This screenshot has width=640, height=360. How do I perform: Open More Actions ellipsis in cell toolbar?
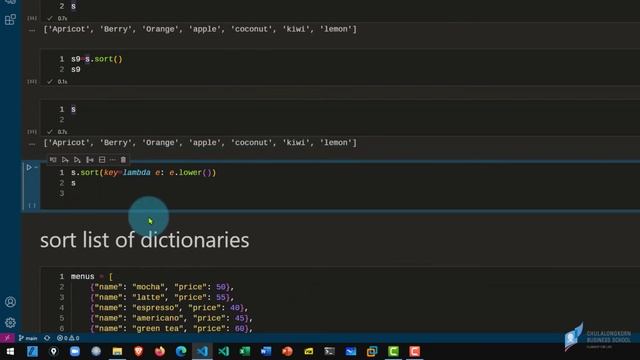point(113,160)
